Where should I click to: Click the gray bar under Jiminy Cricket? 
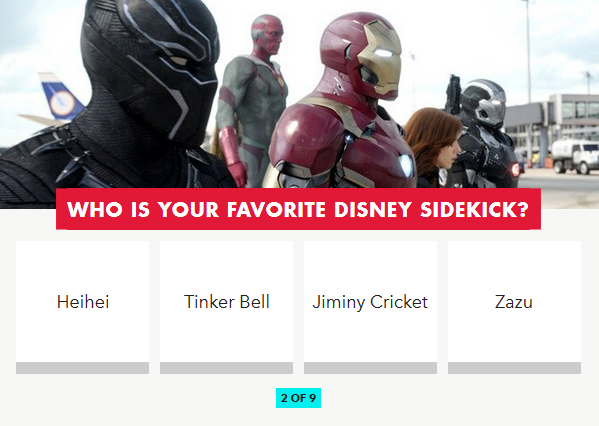coord(371,368)
